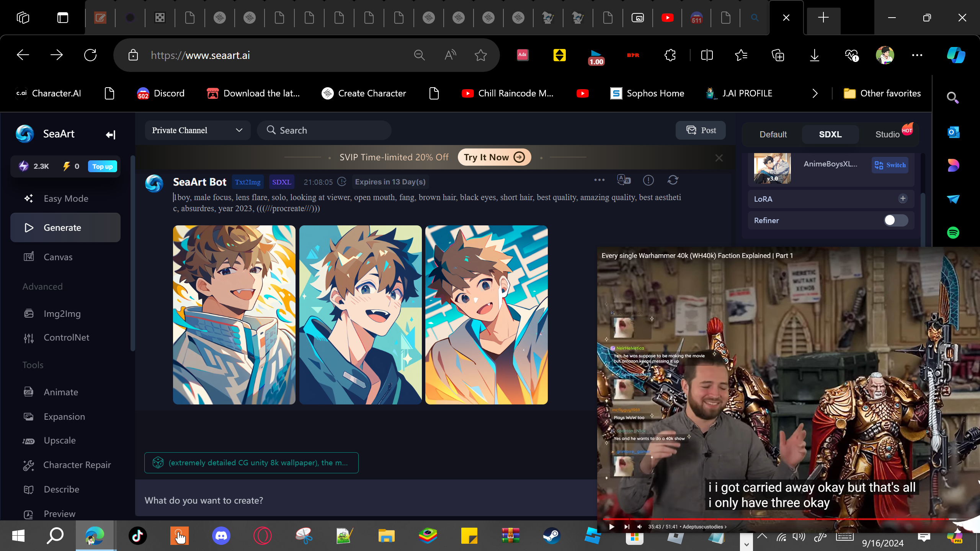Open the three-dots menu on SeaArt Bot message

coord(599,180)
